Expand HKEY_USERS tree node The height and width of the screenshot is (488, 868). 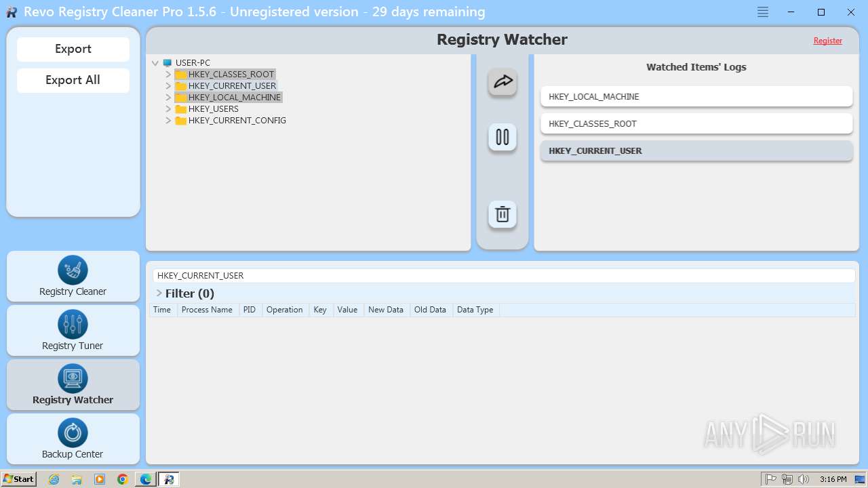[168, 109]
